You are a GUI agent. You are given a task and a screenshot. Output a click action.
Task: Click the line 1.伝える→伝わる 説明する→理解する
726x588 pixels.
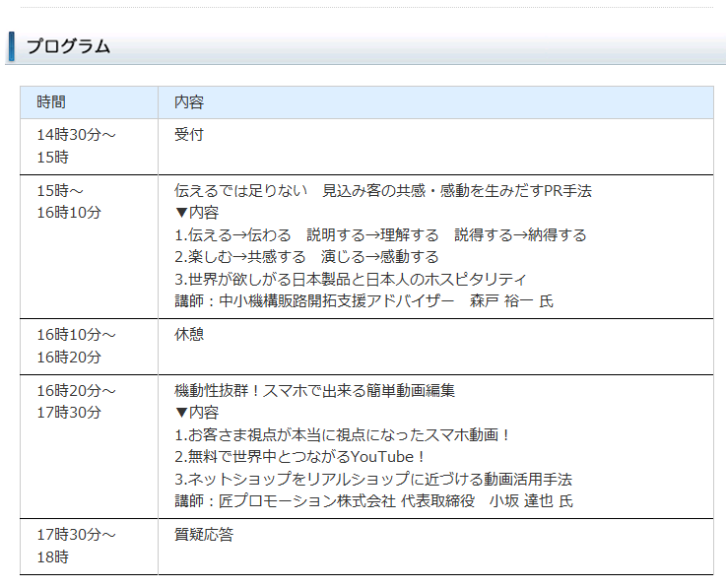click(380, 234)
